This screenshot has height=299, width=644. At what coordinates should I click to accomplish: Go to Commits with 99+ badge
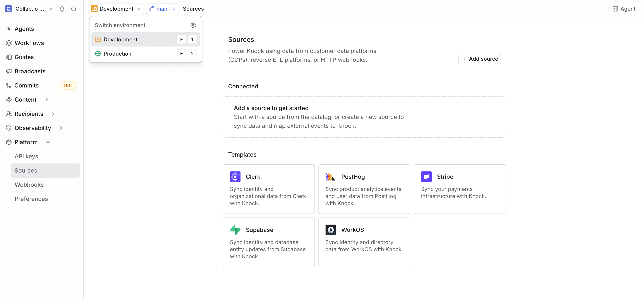tap(27, 85)
